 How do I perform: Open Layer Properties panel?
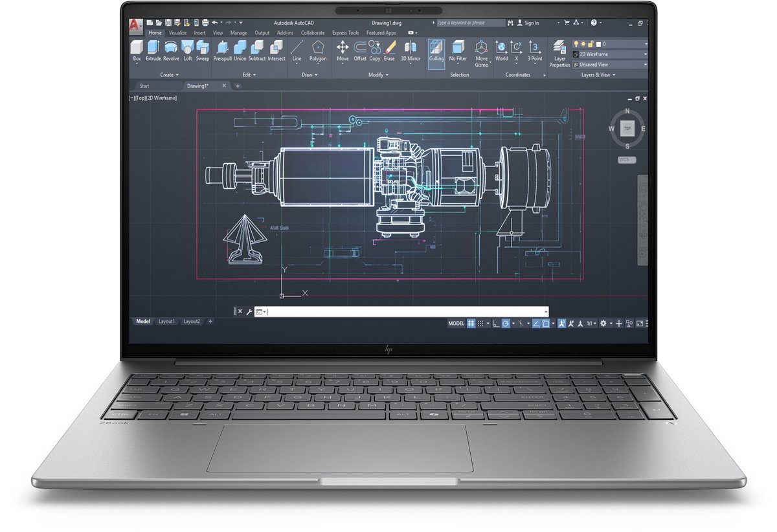559,52
